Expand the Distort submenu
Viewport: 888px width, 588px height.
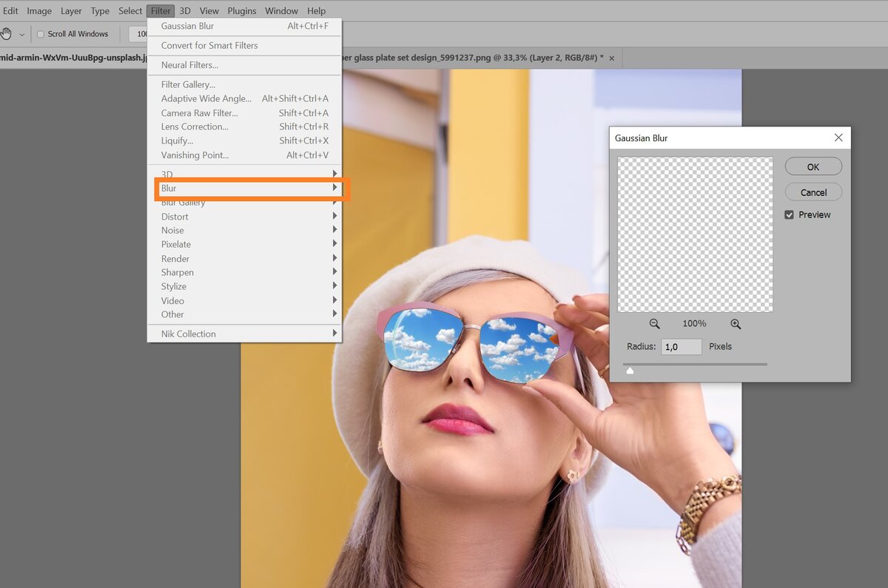point(245,217)
